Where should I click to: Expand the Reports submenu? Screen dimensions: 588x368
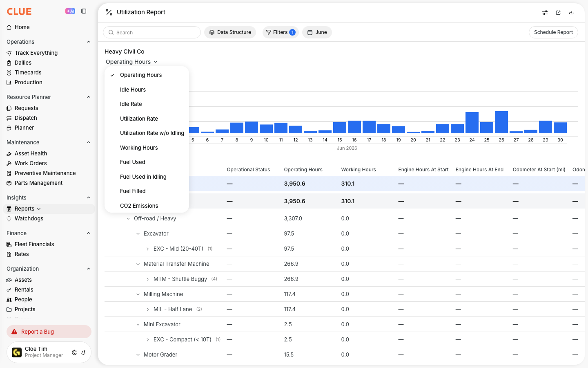coord(39,209)
